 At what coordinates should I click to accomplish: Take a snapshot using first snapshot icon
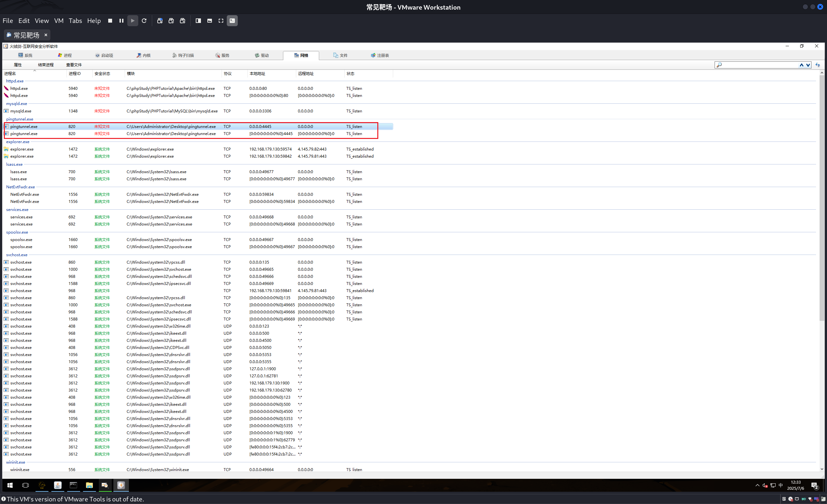(160, 21)
